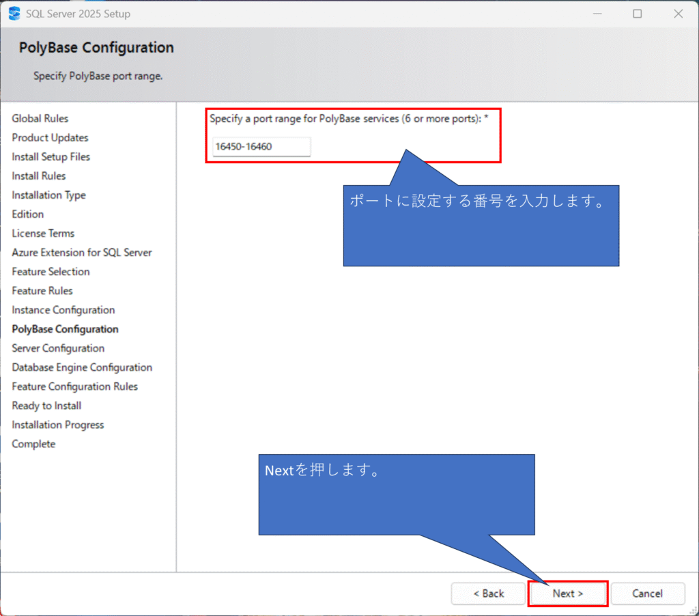Maximize the SQL Server 2025 Setup window

tap(638, 14)
